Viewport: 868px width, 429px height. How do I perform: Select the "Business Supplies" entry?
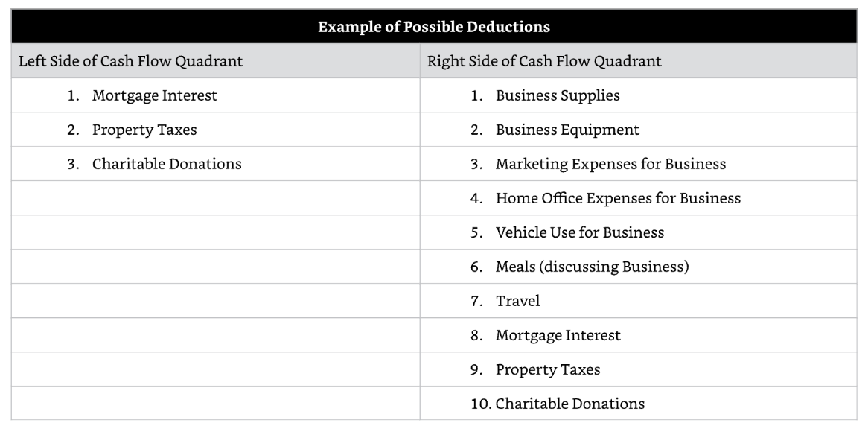[558, 95]
